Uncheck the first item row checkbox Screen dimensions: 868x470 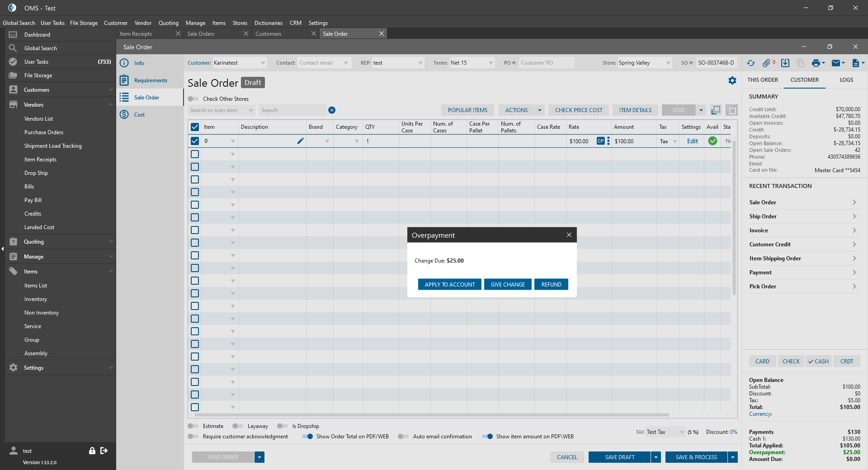195,141
